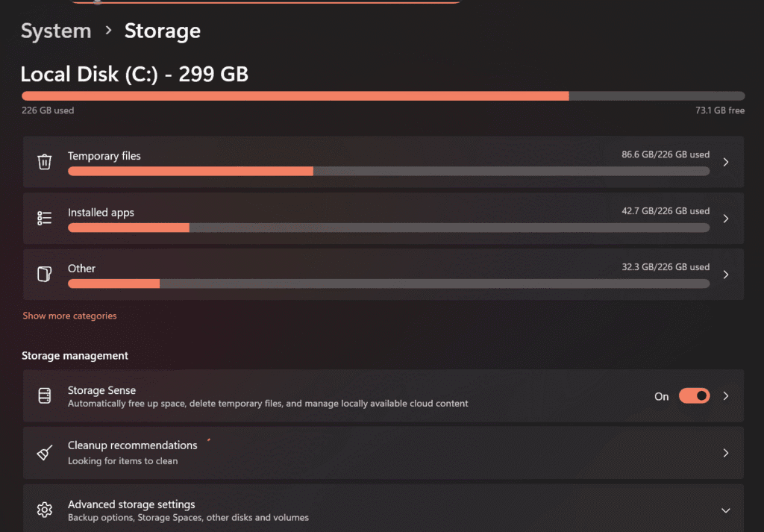Disable the Storage Sense toggle
The height and width of the screenshot is (532, 764).
pos(694,395)
